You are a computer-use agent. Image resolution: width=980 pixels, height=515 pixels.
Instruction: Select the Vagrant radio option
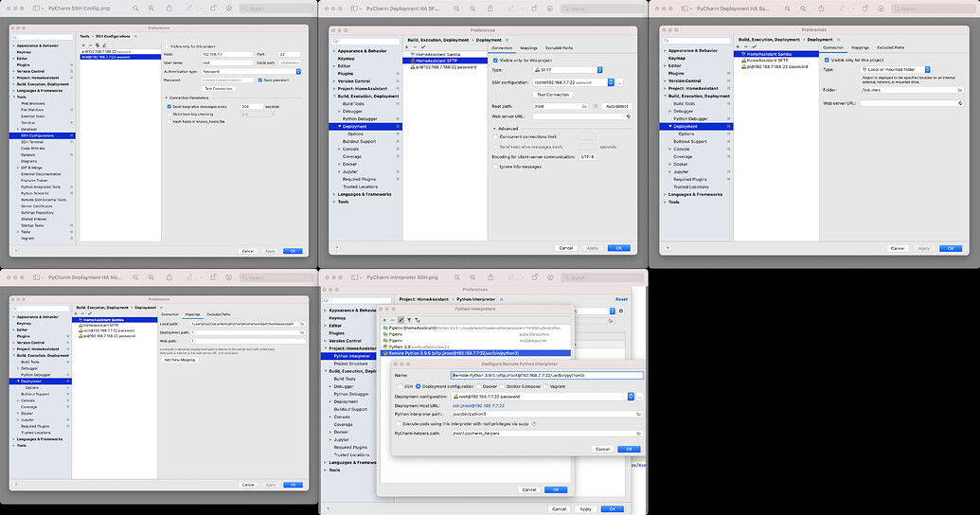(545, 386)
